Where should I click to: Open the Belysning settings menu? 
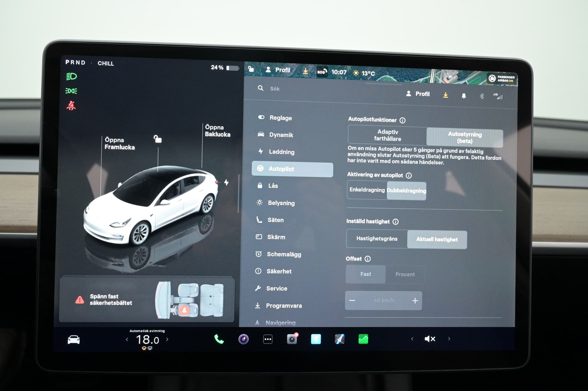coord(281,203)
